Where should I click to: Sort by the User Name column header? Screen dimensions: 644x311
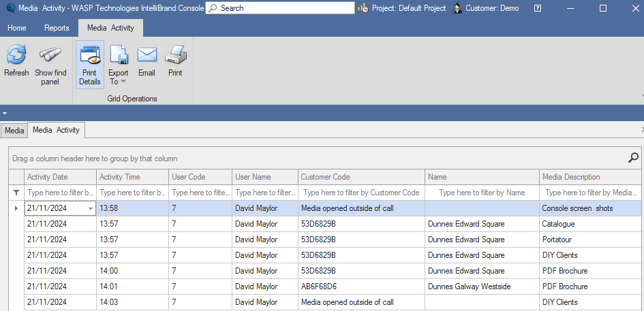(264, 177)
